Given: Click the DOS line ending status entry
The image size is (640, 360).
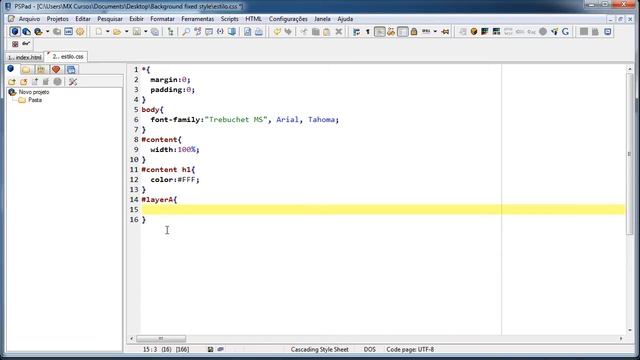Looking at the screenshot, I should (x=369, y=349).
